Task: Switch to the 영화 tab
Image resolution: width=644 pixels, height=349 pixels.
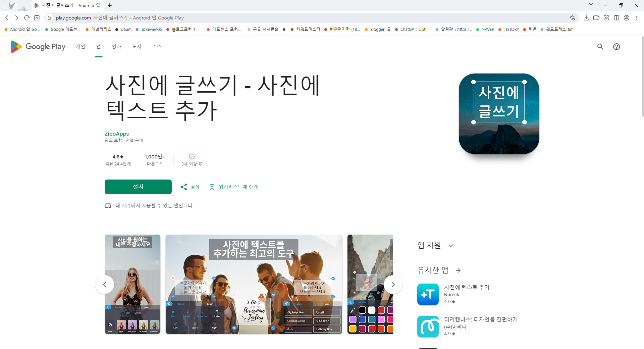Action: point(116,47)
